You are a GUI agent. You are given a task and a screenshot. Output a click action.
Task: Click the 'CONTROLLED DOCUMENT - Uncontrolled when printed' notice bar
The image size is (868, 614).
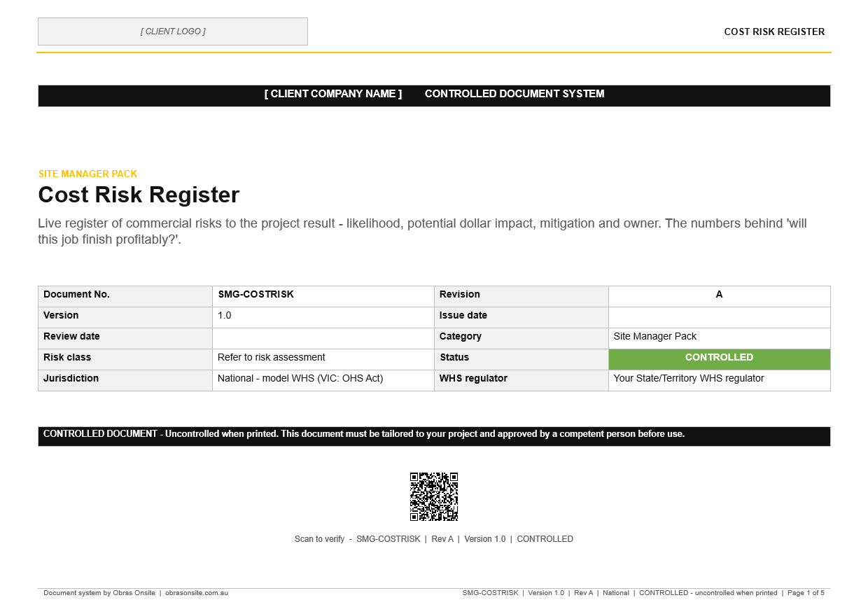tap(434, 436)
